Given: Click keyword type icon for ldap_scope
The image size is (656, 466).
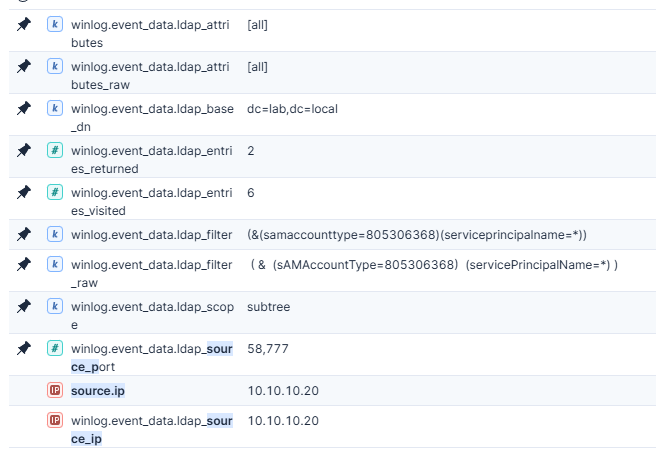Looking at the screenshot, I should coord(55,306).
